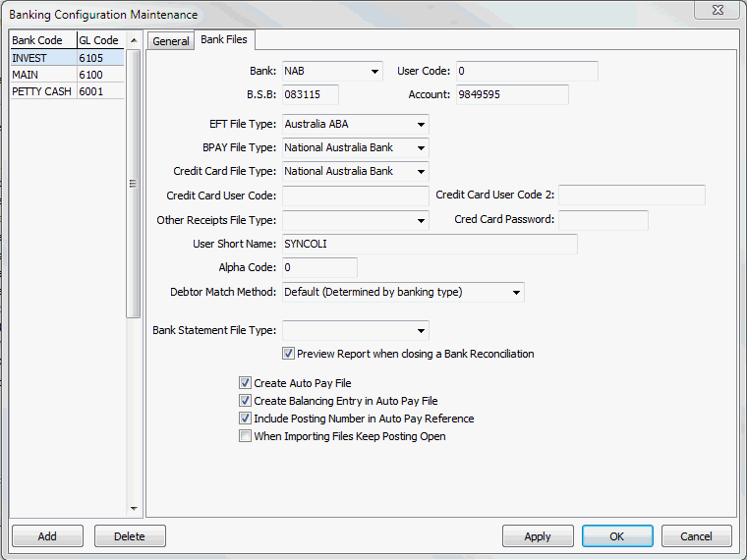Click the B.S.B field containing 083115

[x=311, y=94]
